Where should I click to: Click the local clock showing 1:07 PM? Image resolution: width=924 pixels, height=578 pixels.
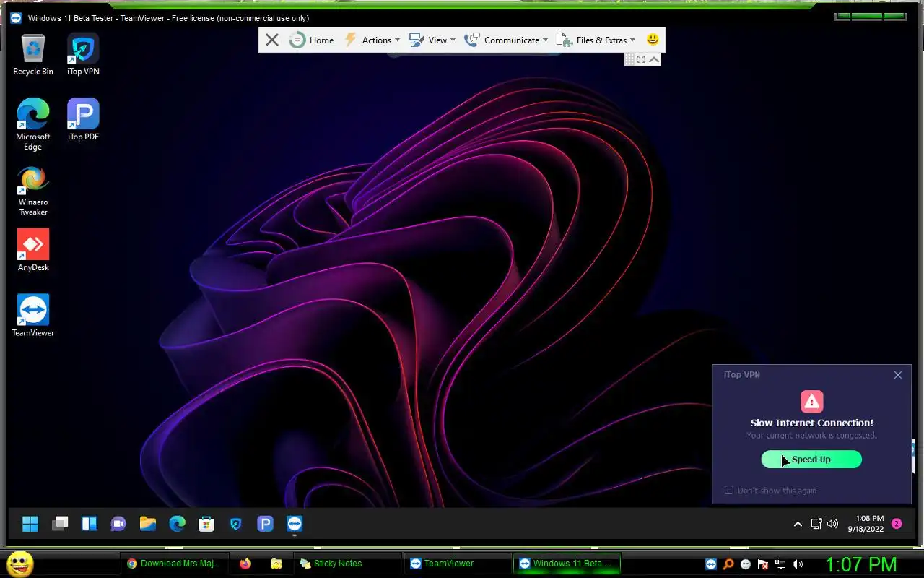tap(860, 564)
